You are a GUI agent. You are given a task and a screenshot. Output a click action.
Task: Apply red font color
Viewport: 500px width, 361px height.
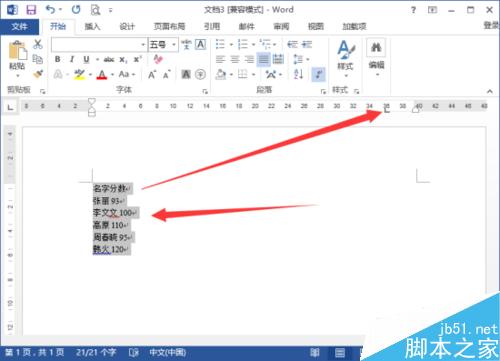tap(102, 74)
